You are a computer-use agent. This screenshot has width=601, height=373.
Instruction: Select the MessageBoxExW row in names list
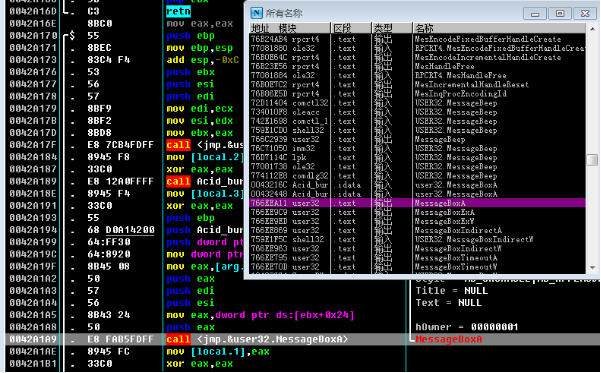[417, 221]
